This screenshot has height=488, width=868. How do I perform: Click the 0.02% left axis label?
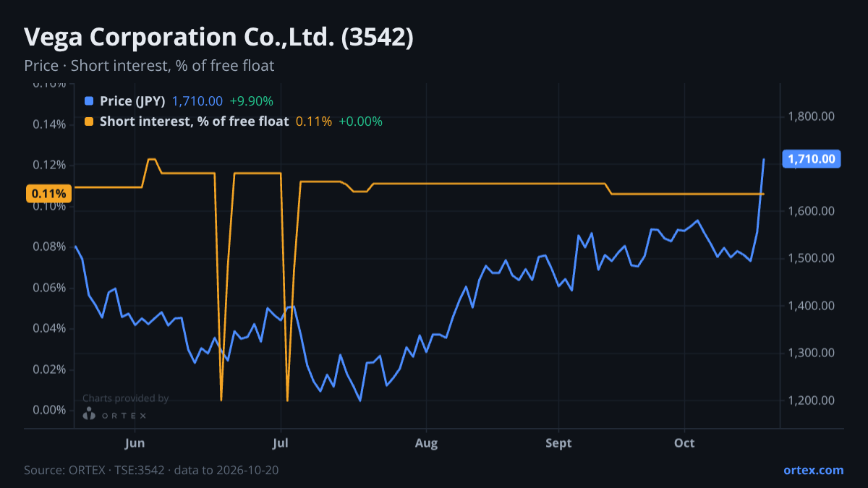tap(48, 369)
